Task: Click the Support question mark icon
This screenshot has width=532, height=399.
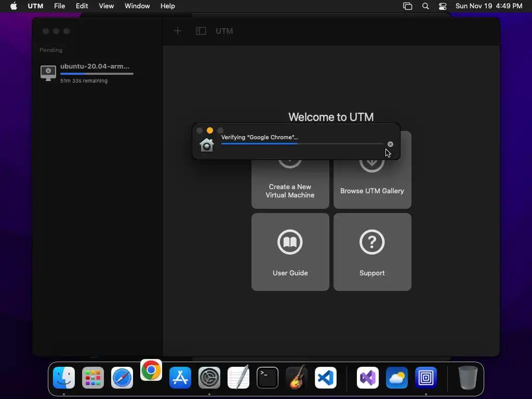Action: click(x=372, y=242)
